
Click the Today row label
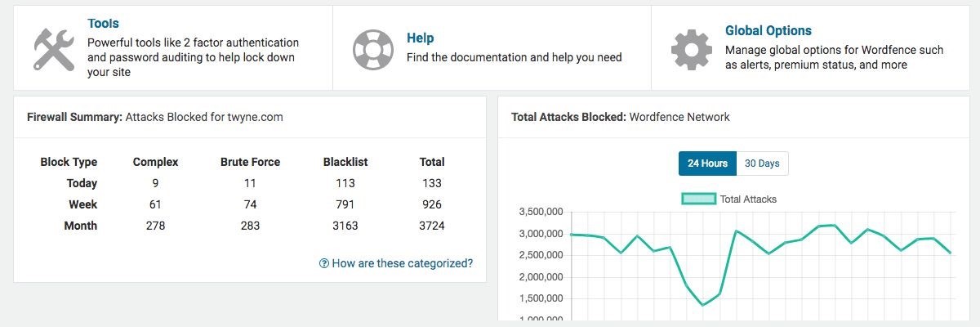82,183
